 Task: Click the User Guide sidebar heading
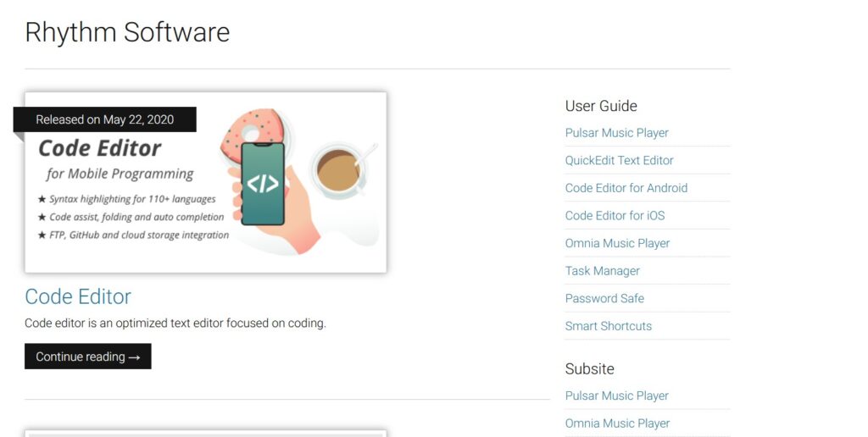pos(601,106)
